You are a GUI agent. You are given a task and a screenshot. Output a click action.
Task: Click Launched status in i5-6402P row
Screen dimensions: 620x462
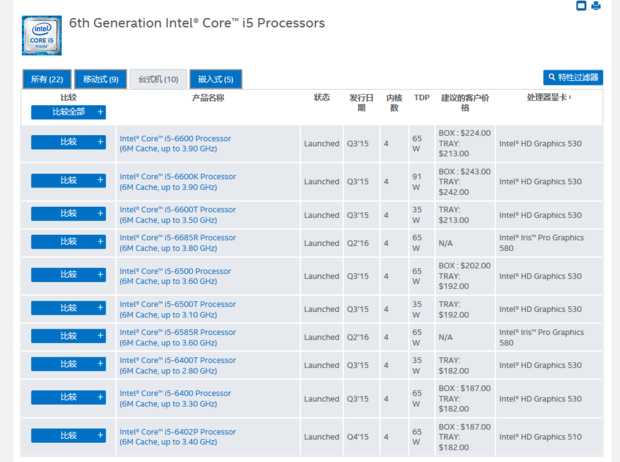321,437
